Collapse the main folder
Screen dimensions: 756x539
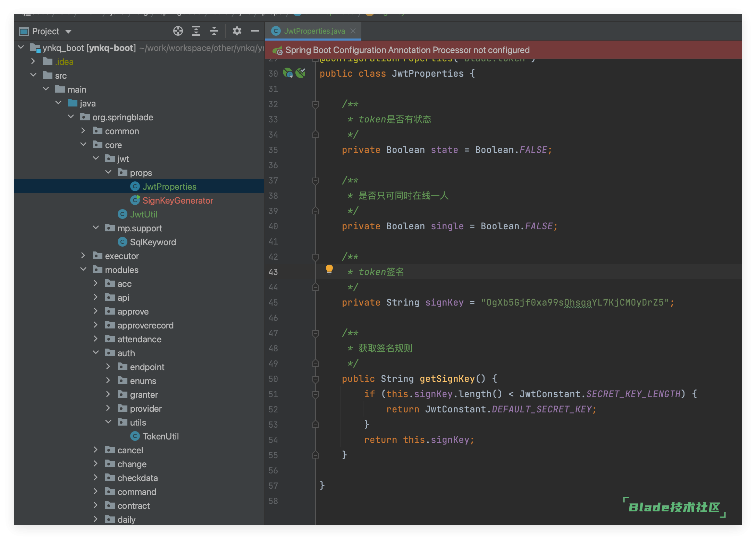coord(46,89)
